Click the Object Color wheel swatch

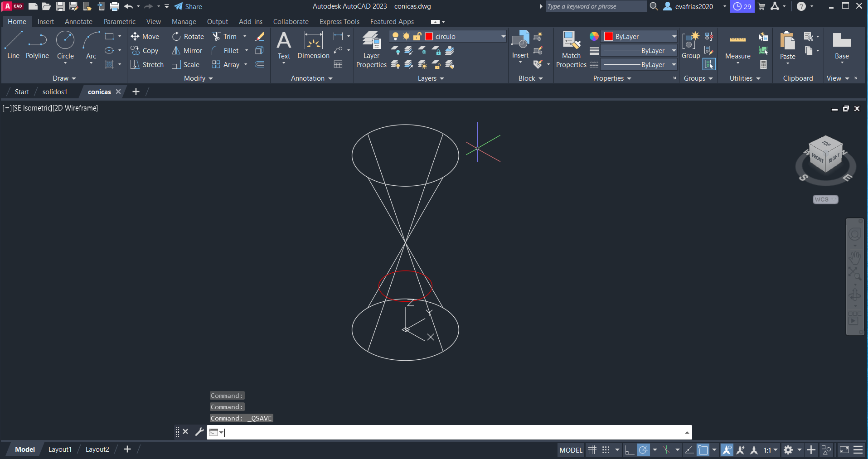coord(594,36)
